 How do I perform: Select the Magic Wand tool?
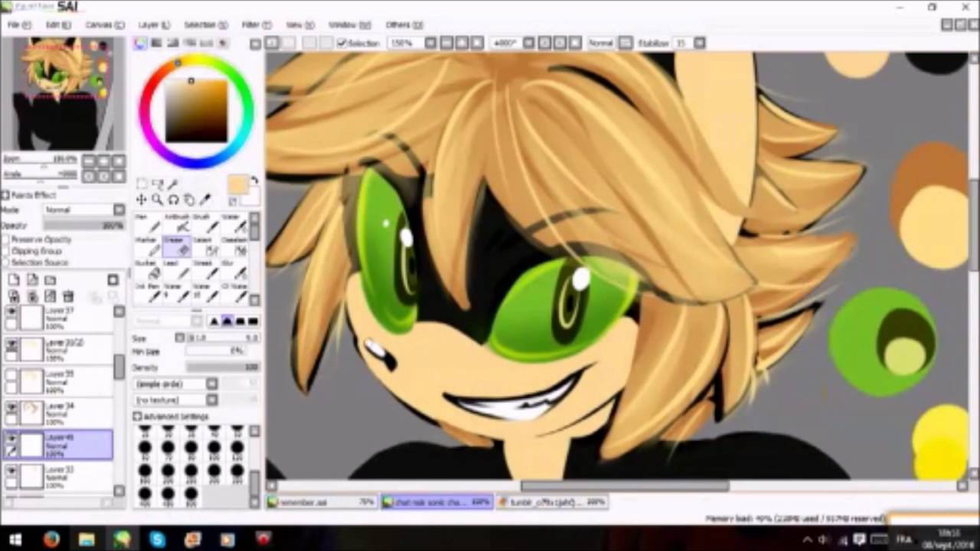click(x=174, y=184)
